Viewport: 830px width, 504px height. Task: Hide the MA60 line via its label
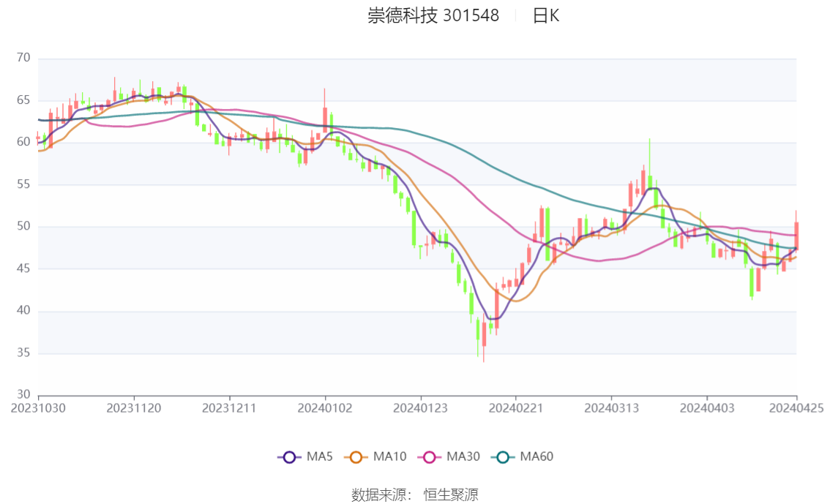(x=536, y=457)
